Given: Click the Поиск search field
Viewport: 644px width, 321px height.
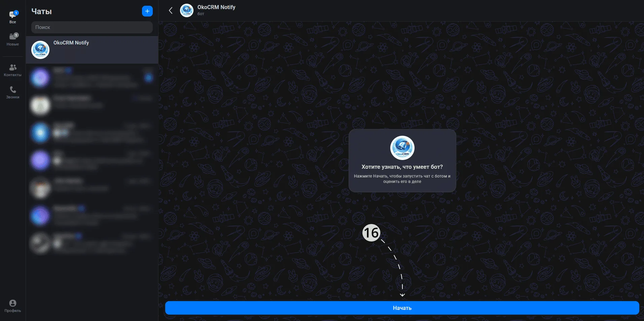Looking at the screenshot, I should [x=92, y=27].
